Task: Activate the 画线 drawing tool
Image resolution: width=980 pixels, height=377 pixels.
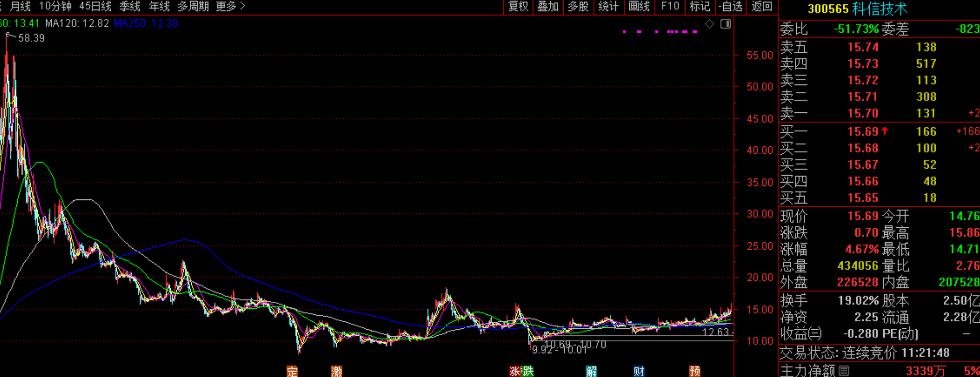Action: click(639, 6)
